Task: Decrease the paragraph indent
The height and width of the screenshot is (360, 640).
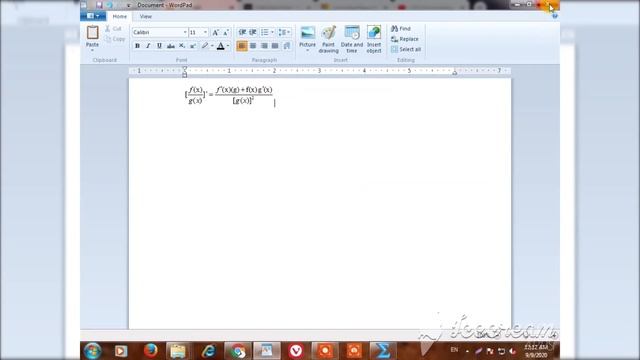Action: [242, 32]
